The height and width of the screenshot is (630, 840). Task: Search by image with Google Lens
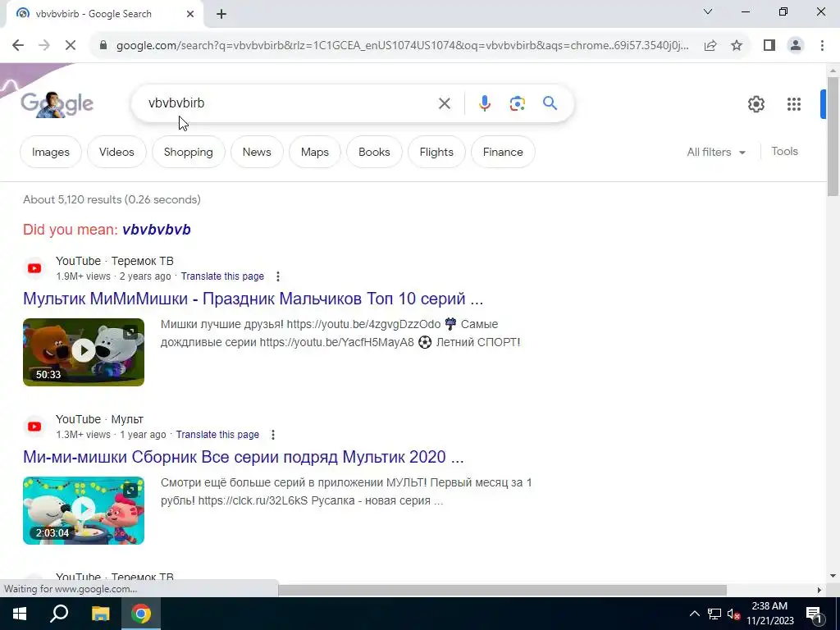point(517,103)
